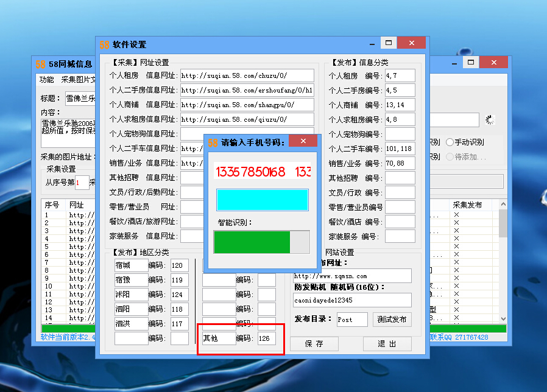Open the 功能 menu
The width and height of the screenshot is (547, 392).
(47, 80)
